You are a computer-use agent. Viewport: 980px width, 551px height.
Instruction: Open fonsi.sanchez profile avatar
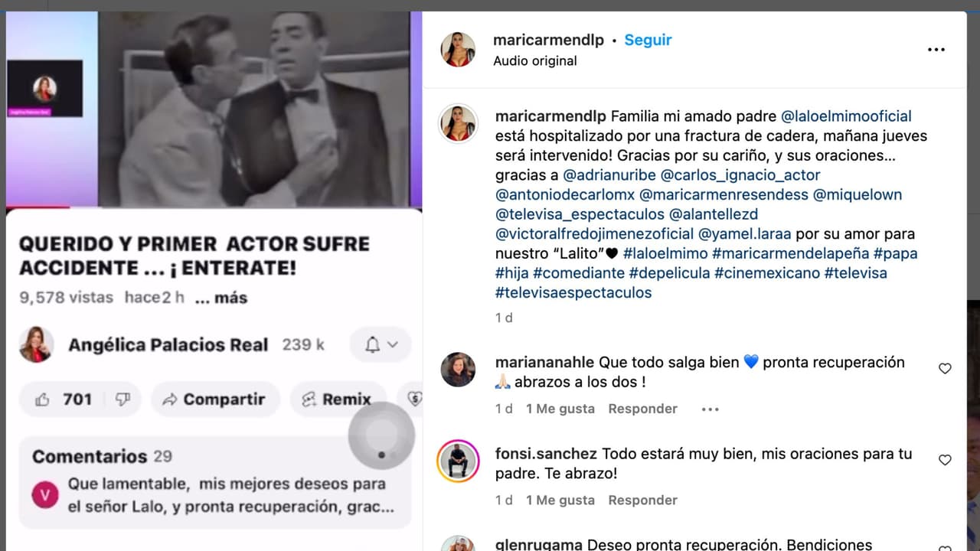point(458,461)
